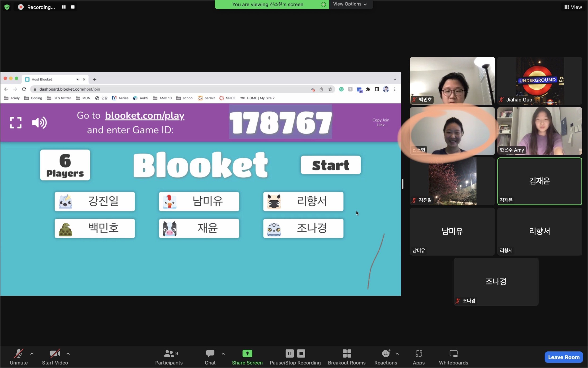The width and height of the screenshot is (588, 368).
Task: Open Whiteboards
Action: (453, 357)
